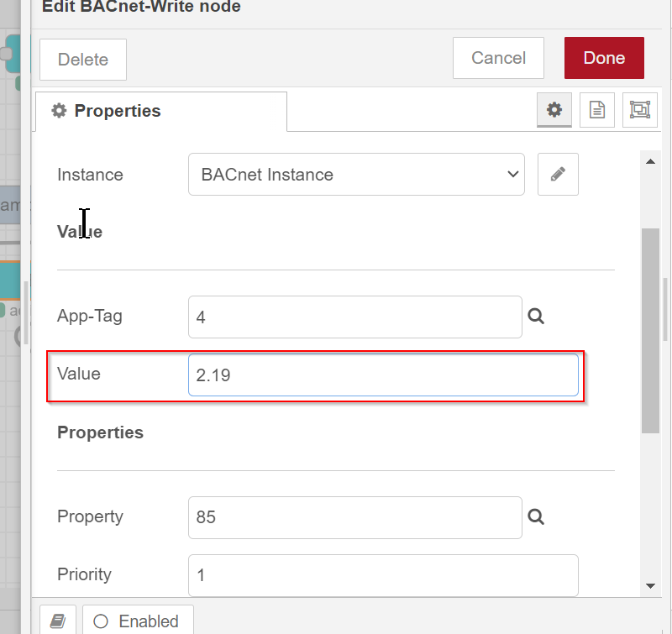This screenshot has height=634, width=672.
Task: Click the Done button
Action: [x=604, y=58]
